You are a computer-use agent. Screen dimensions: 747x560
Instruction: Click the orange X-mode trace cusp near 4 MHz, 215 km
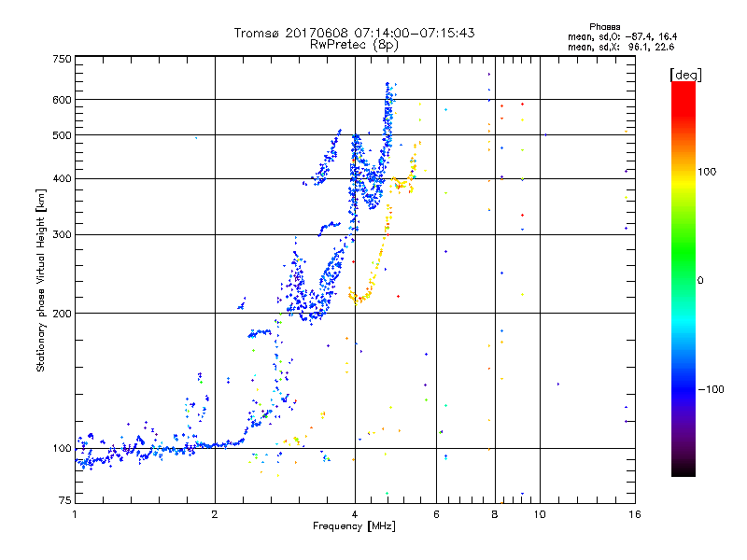pos(357,298)
